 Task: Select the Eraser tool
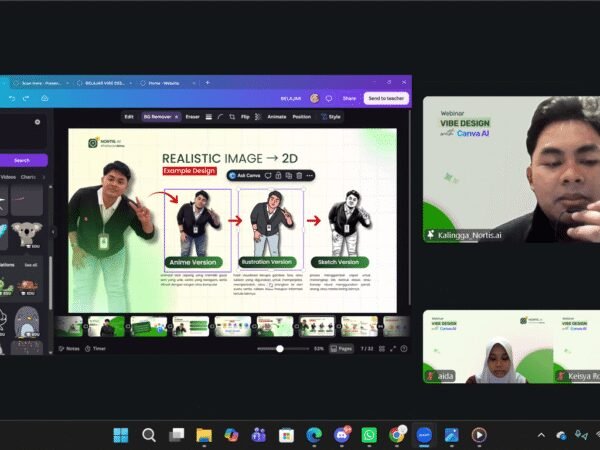click(192, 117)
